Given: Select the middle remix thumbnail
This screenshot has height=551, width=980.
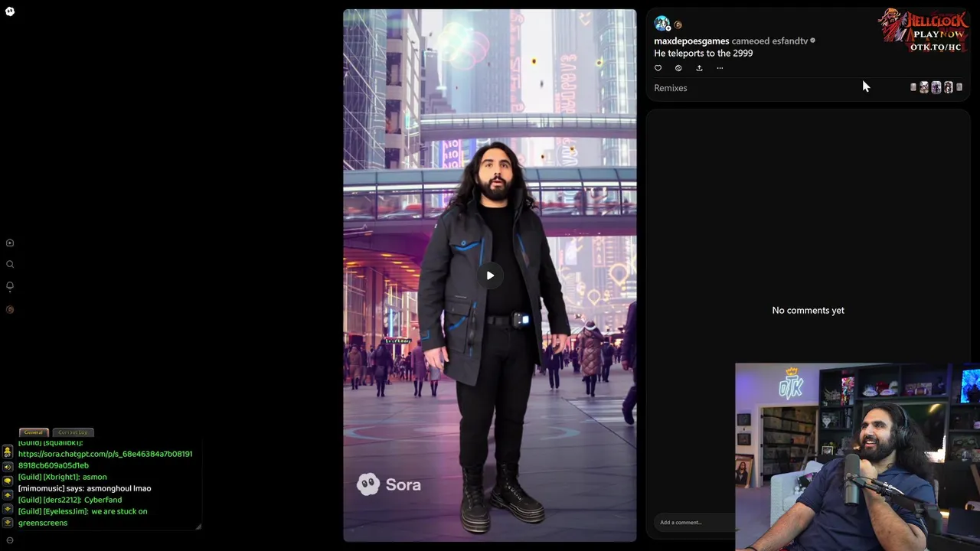Looking at the screenshot, I should tap(936, 87).
